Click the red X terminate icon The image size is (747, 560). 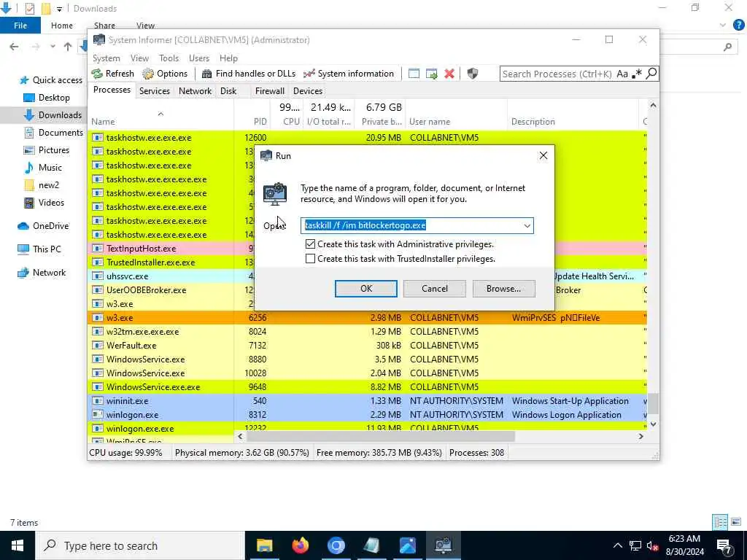(x=449, y=74)
